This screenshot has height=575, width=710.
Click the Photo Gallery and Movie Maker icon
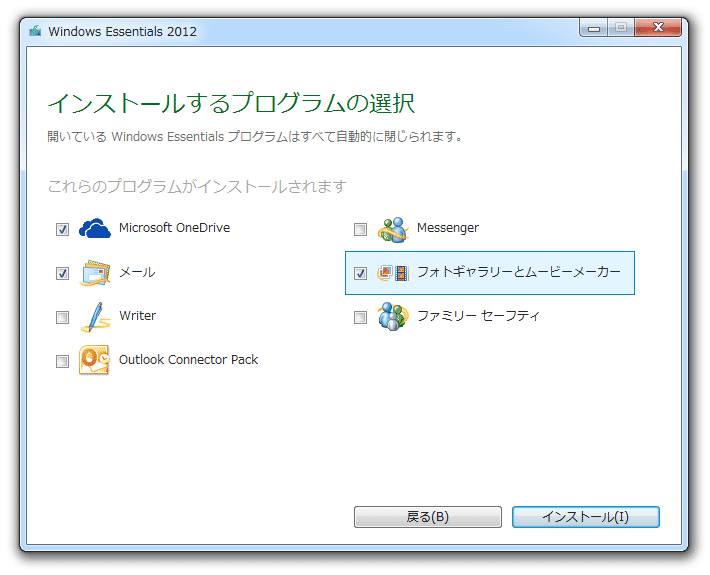tap(393, 273)
